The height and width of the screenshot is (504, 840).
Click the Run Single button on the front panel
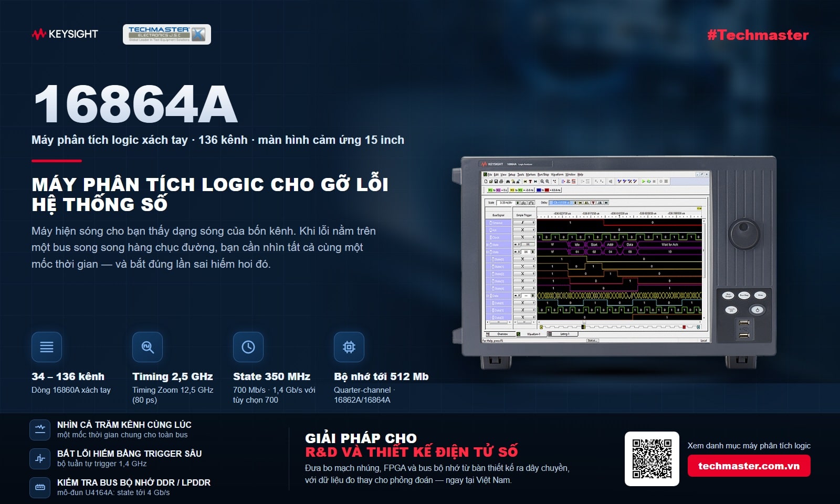tap(729, 296)
